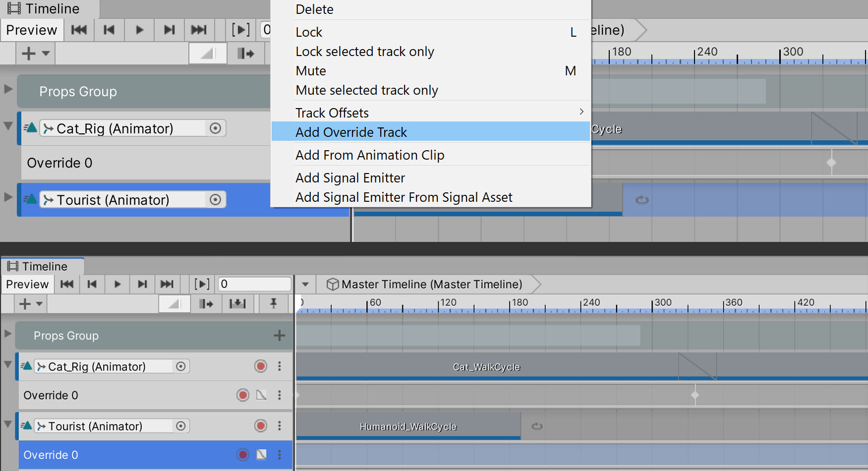
Task: Click avatar mask icon on Cat_Rig's Override 0
Action: point(262,395)
